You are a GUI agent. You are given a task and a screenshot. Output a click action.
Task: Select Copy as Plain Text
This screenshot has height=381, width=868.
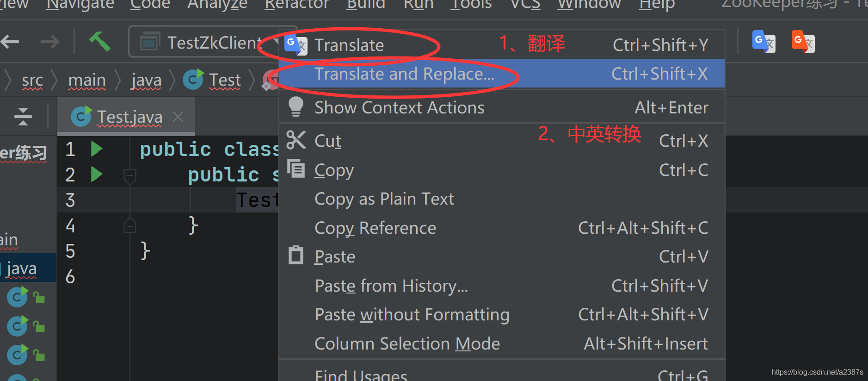[x=502, y=199]
